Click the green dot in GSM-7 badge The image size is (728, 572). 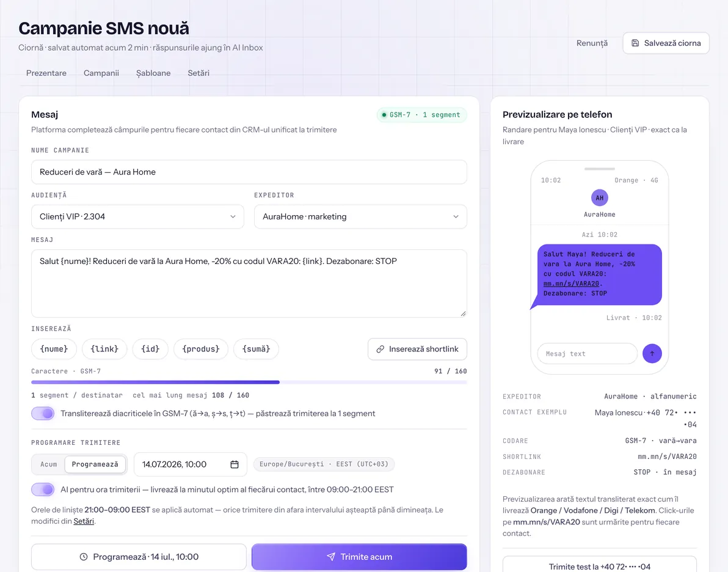tap(384, 115)
